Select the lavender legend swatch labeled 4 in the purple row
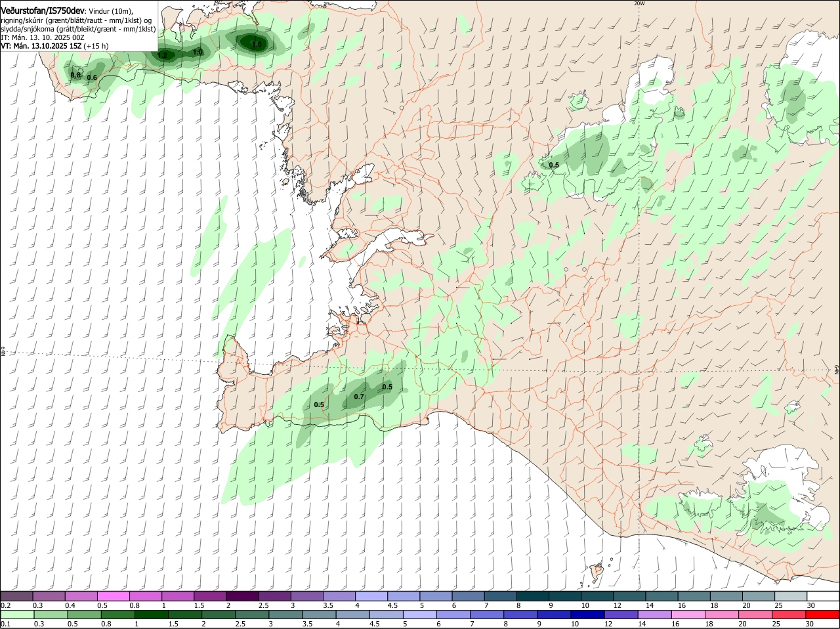This screenshot has height=629, width=840. pos(371,596)
